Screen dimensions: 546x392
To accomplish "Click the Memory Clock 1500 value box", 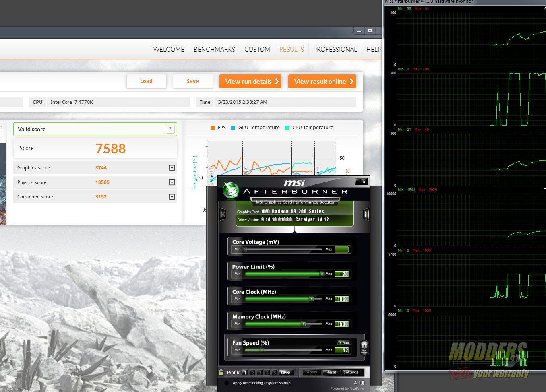I will point(342,324).
